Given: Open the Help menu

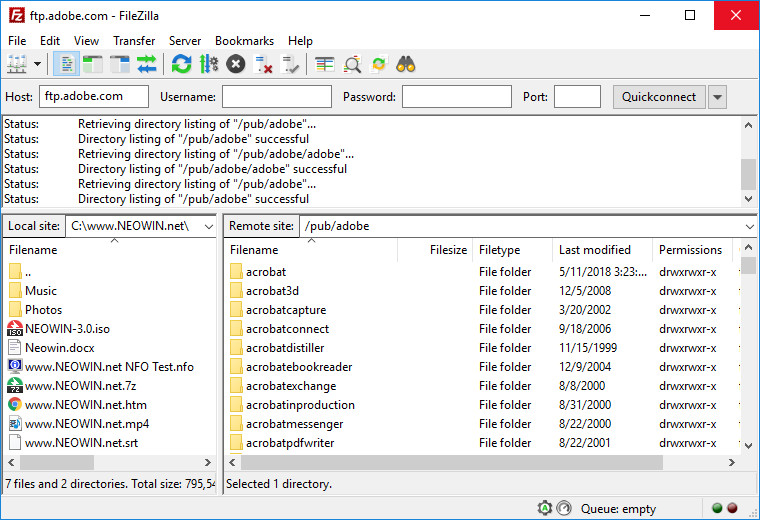Looking at the screenshot, I should click(300, 41).
